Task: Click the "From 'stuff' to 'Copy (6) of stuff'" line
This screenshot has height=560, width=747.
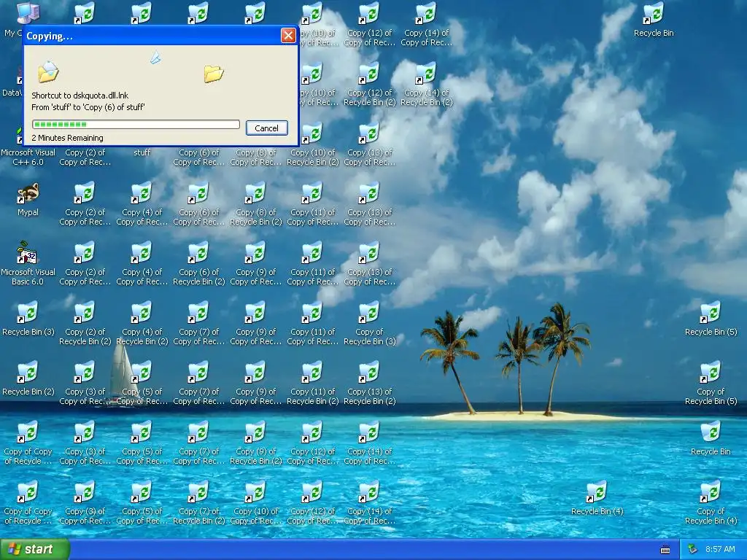Action: click(x=88, y=107)
